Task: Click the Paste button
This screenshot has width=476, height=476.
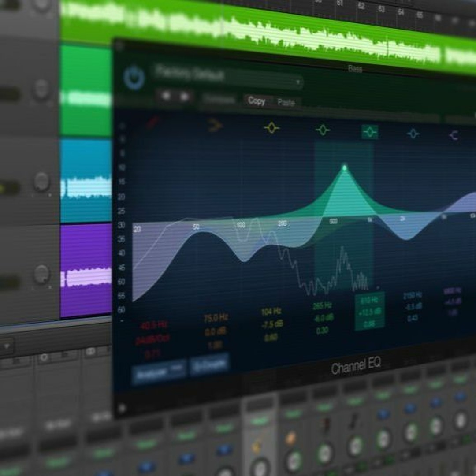Action: tap(286, 103)
